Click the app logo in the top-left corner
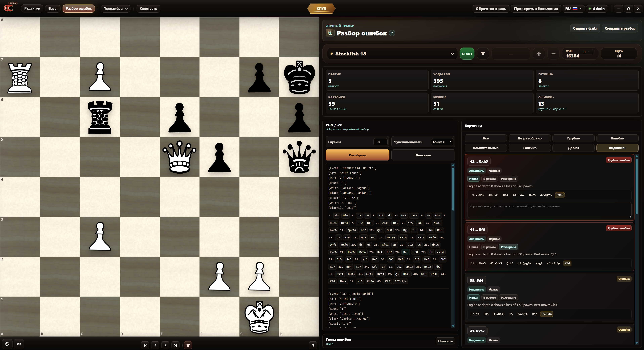644x350 pixels. click(9, 8)
